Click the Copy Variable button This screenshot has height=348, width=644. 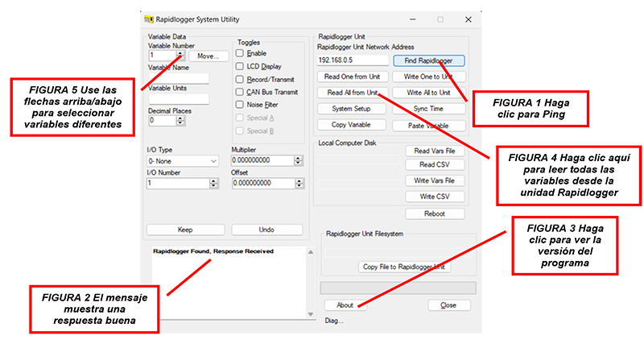(x=352, y=125)
